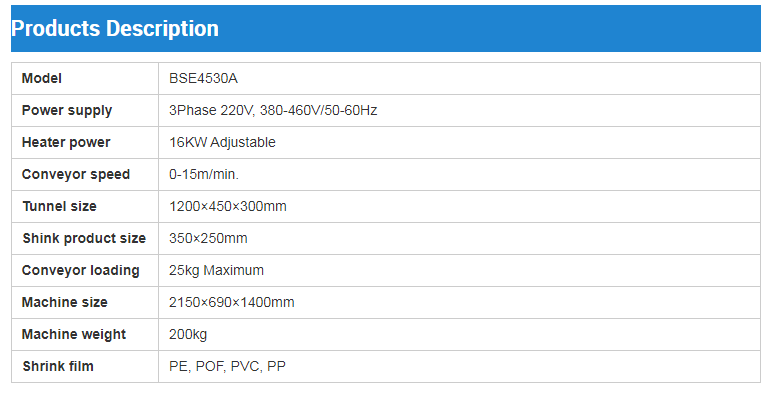Click the Products Description header

tap(115, 29)
